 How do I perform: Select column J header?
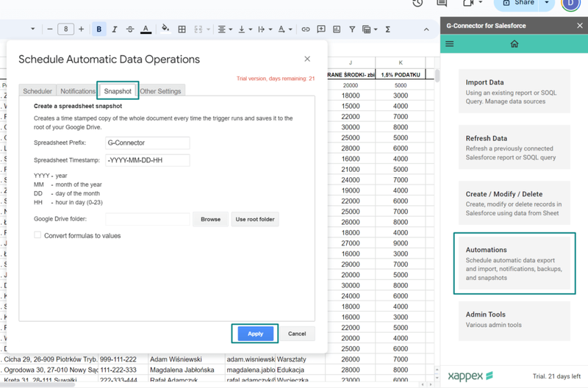(351, 62)
